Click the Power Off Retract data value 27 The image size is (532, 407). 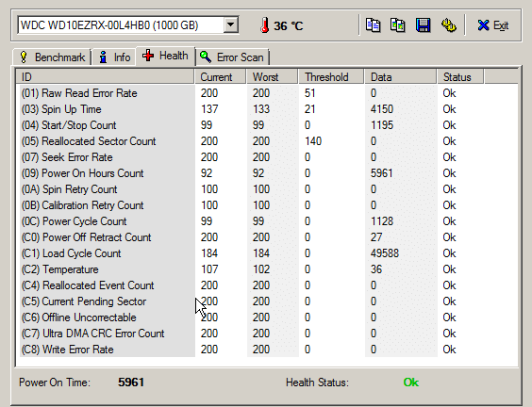pos(376,237)
